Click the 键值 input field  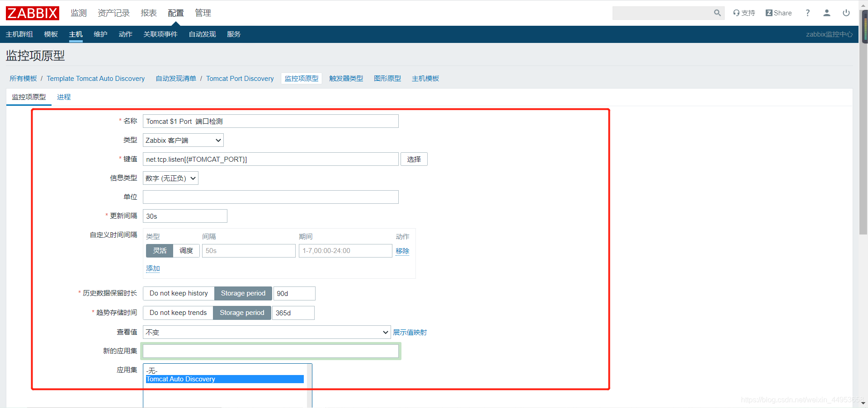(x=271, y=159)
